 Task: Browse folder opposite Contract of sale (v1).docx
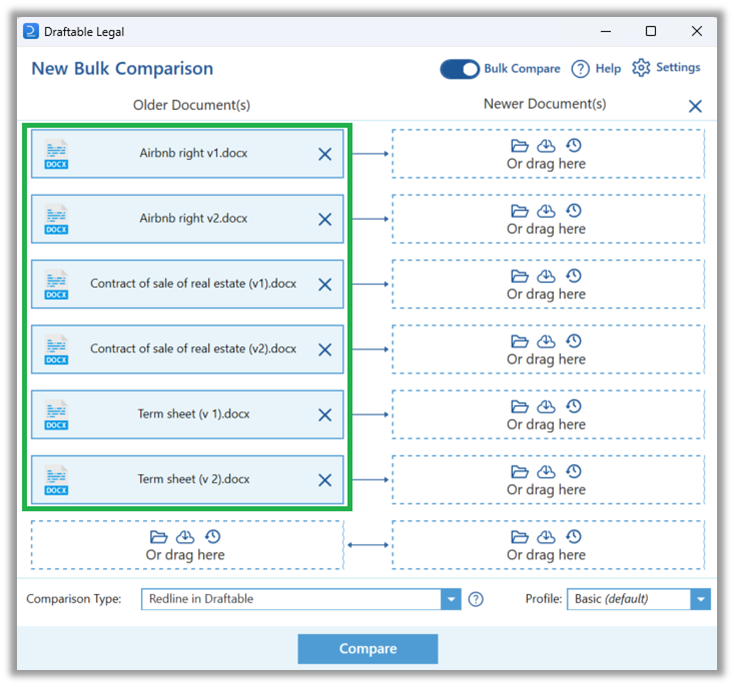click(519, 276)
